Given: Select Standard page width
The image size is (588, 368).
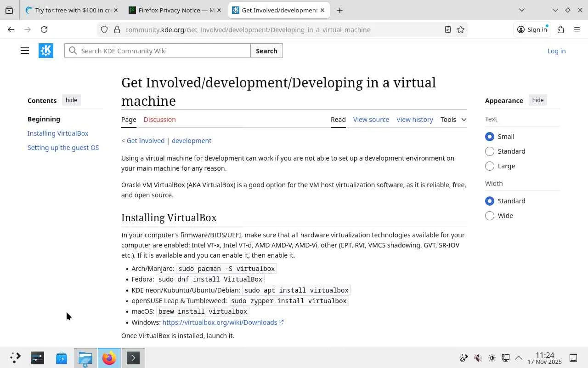Looking at the screenshot, I should tap(490, 201).
